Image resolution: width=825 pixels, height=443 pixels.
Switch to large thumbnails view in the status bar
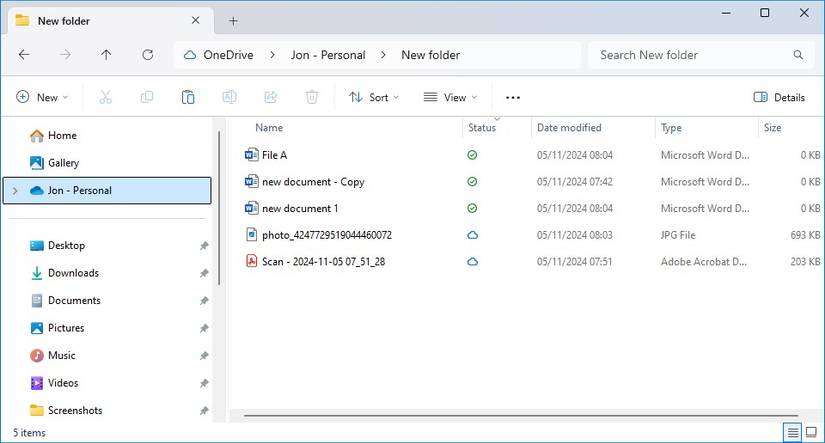(x=812, y=432)
